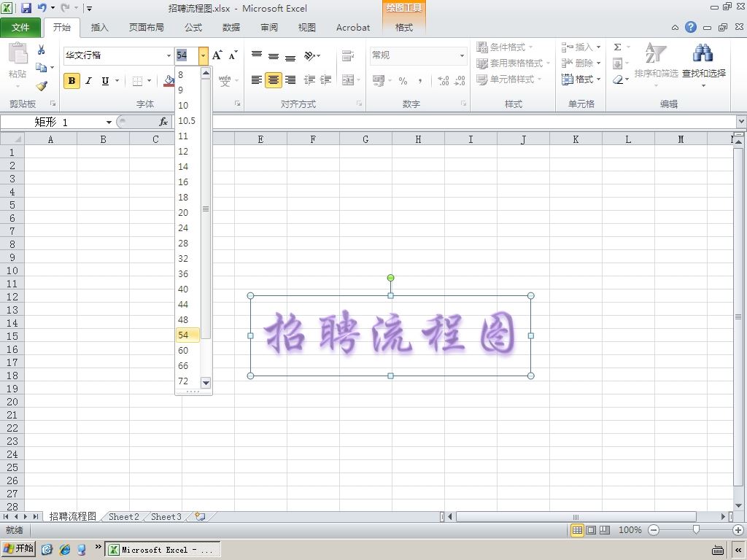This screenshot has height=560, width=747.
Task: Click the zoom slider handle
Action: [x=696, y=530]
